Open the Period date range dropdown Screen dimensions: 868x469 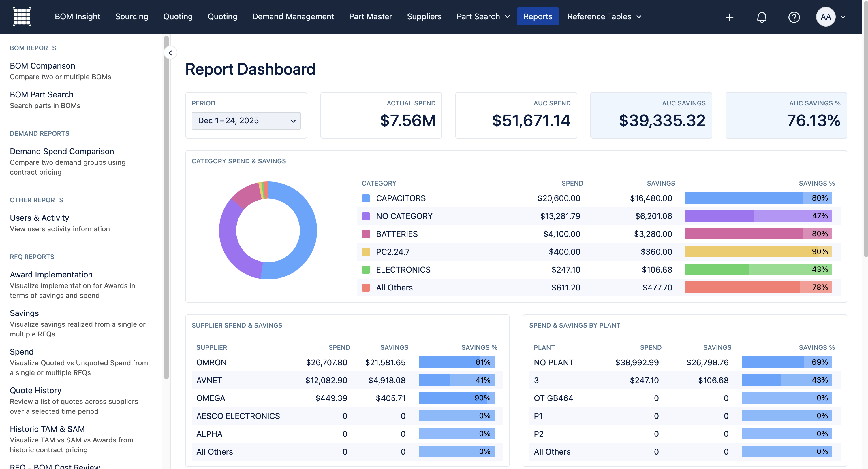pos(246,120)
